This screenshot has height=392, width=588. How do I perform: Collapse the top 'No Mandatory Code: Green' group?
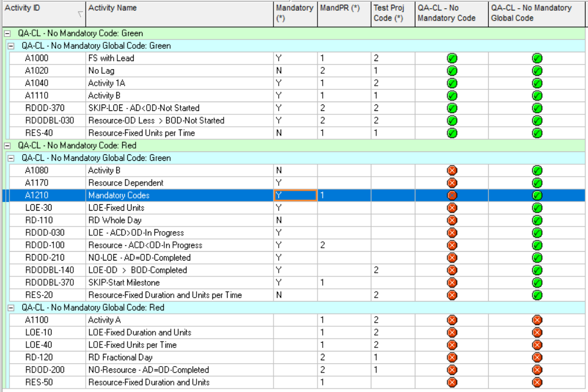pos(6,33)
